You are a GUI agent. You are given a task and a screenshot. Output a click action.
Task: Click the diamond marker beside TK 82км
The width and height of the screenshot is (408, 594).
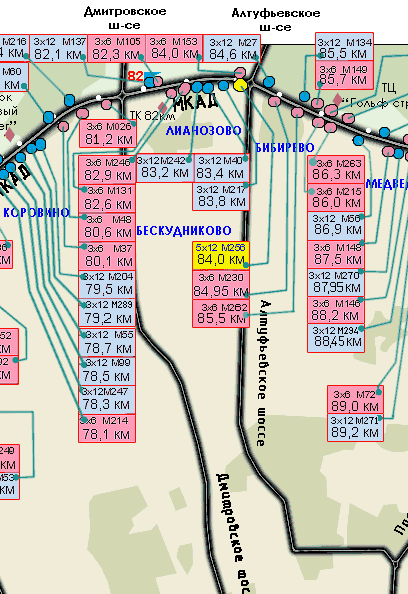tap(162, 108)
